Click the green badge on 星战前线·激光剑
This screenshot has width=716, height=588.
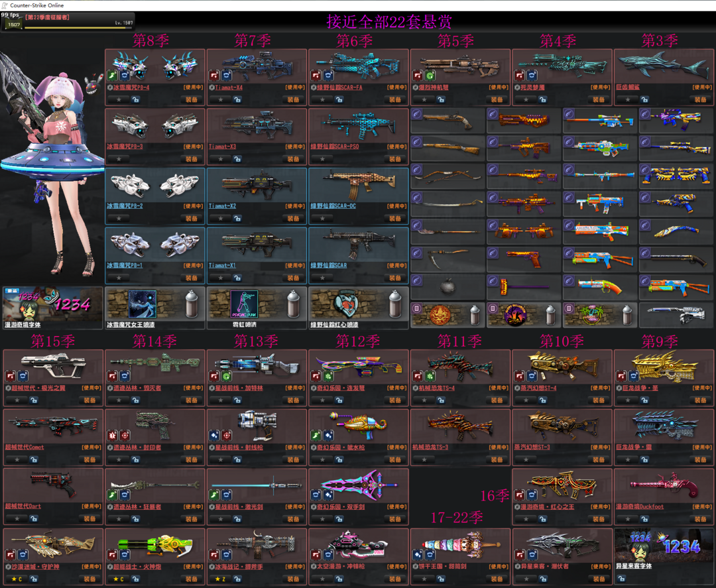[214, 495]
